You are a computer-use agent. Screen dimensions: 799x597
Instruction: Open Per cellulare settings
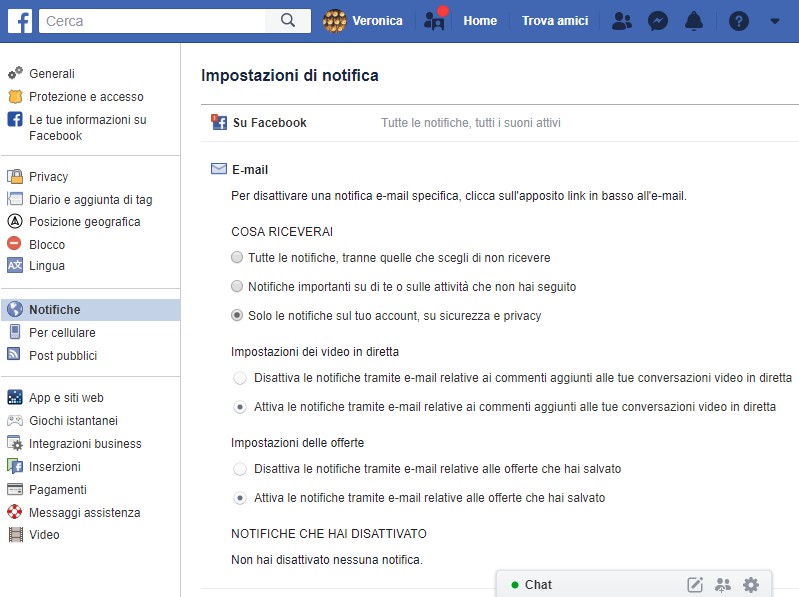click(x=62, y=333)
